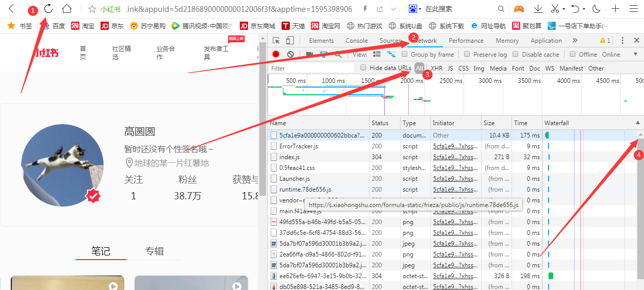This screenshot has width=644, height=290.
Task: Click the scissors screenshot tool icon
Action: (x=555, y=9)
